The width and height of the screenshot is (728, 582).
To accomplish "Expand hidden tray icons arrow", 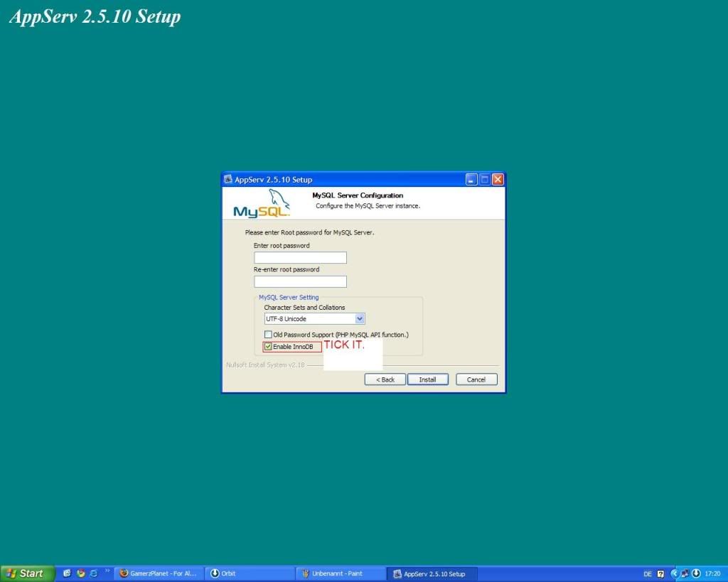I will 674,573.
